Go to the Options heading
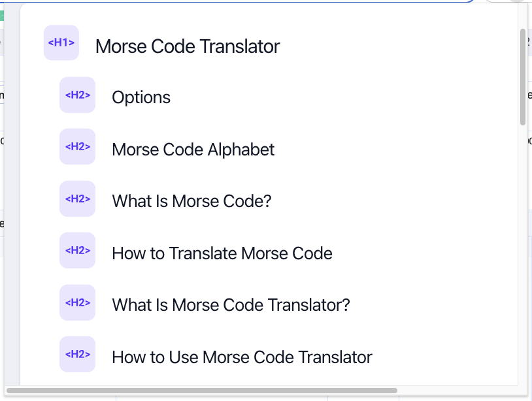The width and height of the screenshot is (532, 401). point(141,98)
